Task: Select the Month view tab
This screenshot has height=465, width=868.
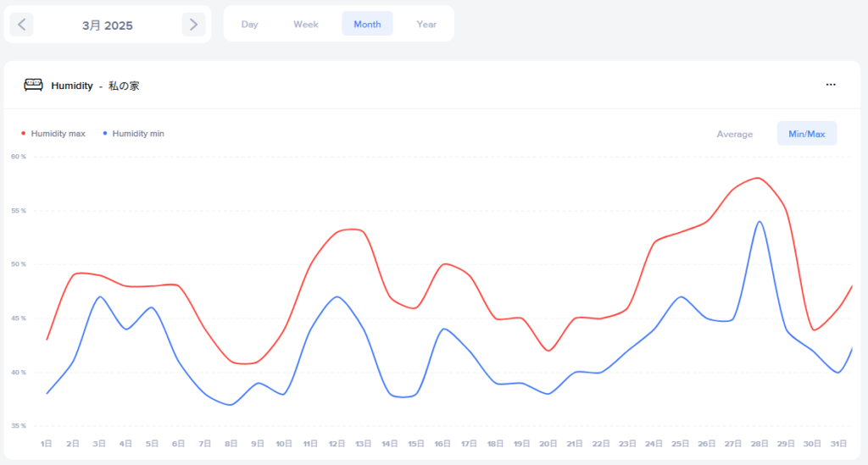Action: tap(367, 25)
